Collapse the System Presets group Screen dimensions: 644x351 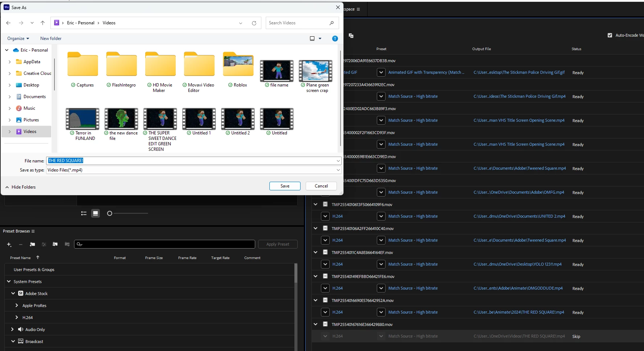[9, 281]
